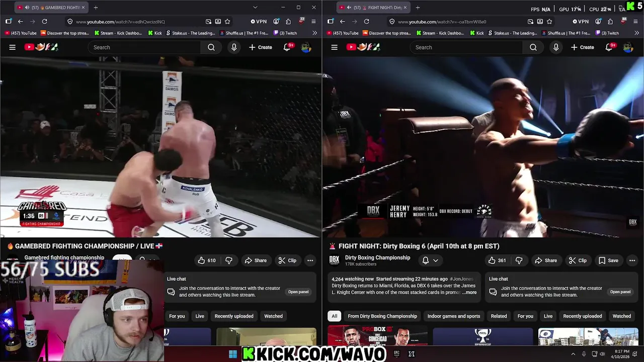The height and width of the screenshot is (362, 644).
Task: Open extensions puzzle icon in left window
Action: click(x=288, y=22)
